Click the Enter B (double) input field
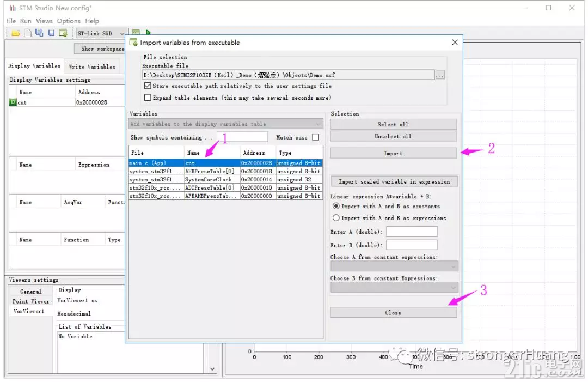The width and height of the screenshot is (588, 382). click(x=412, y=245)
